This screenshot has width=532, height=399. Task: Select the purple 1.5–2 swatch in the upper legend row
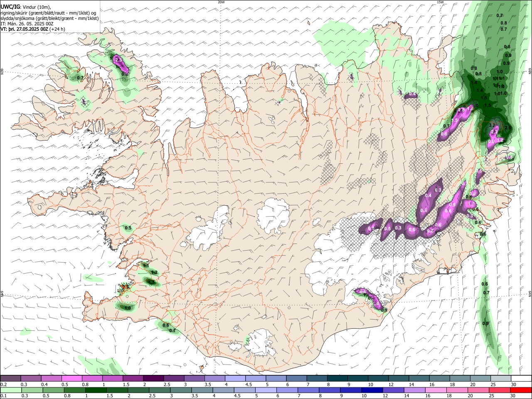point(133,378)
